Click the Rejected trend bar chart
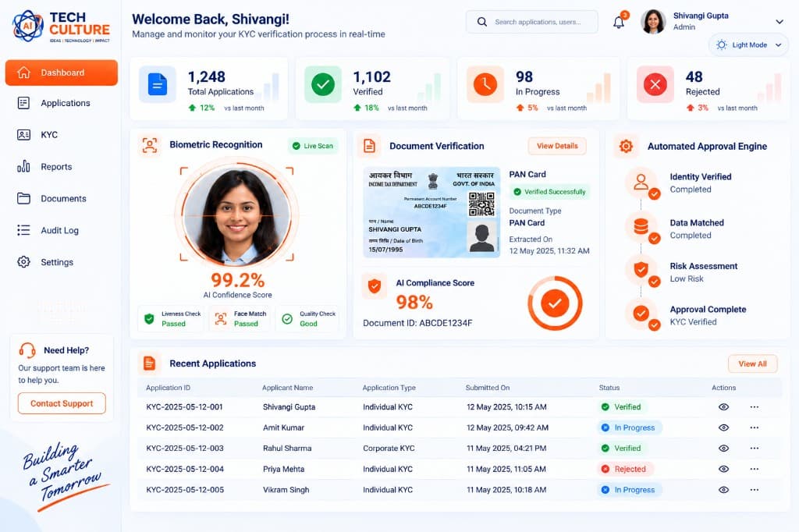Image resolution: width=799 pixels, height=532 pixels. point(769,87)
